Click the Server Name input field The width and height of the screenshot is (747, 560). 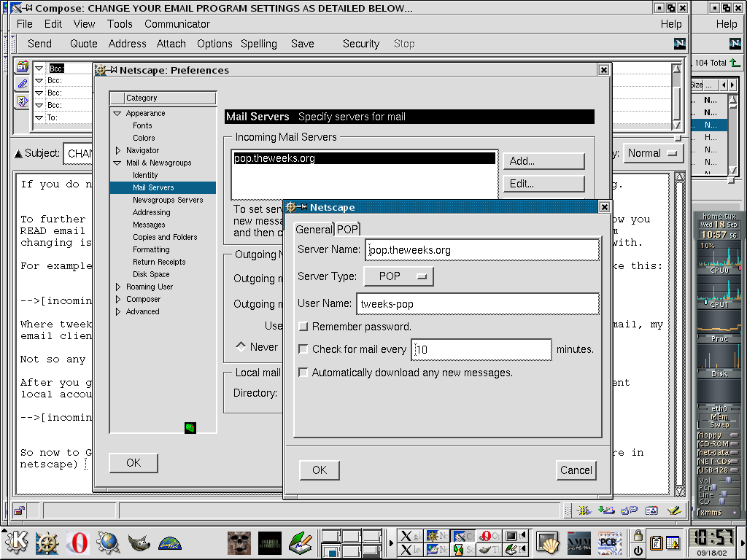point(482,250)
